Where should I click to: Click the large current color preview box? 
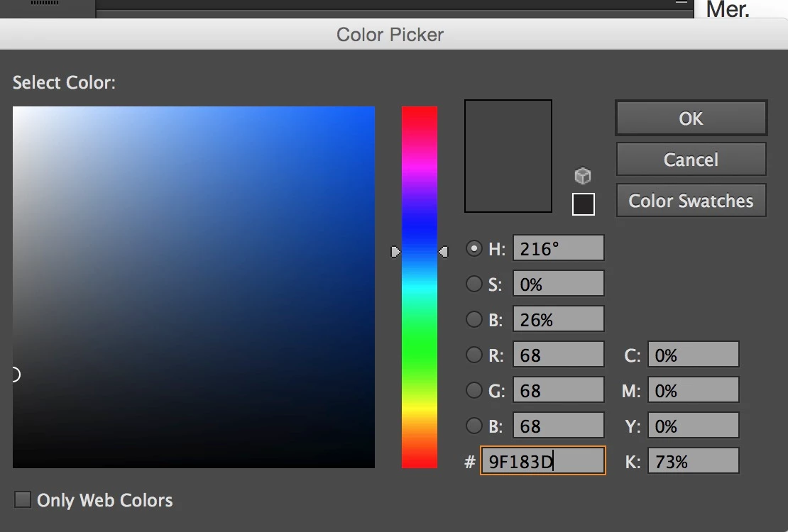tap(508, 156)
